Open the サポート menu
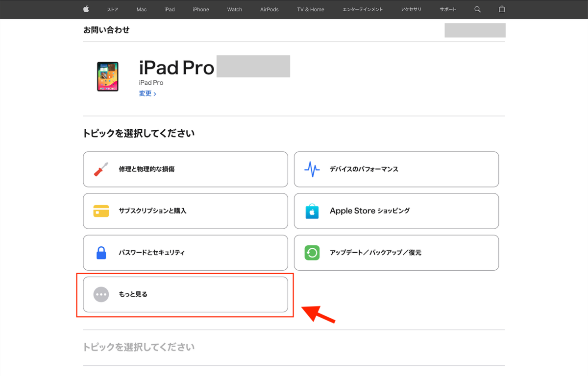The height and width of the screenshot is (376, 588). (448, 9)
